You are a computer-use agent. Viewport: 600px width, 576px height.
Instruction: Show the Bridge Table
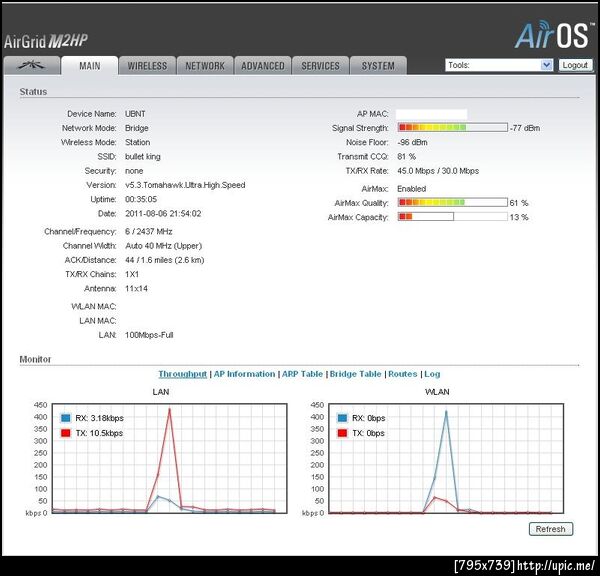click(355, 374)
